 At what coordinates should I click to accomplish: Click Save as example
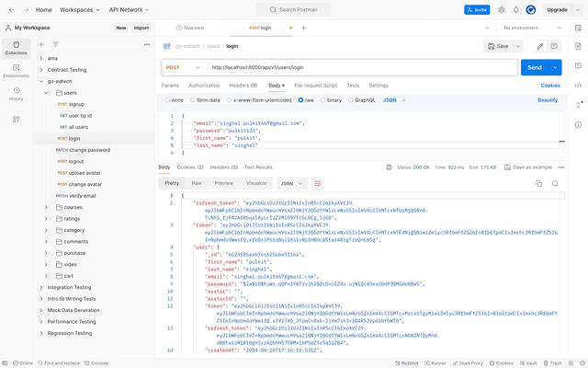tap(528, 167)
